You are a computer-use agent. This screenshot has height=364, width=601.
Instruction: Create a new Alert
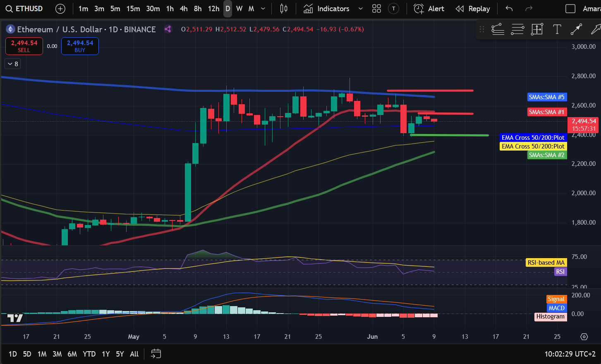[429, 9]
